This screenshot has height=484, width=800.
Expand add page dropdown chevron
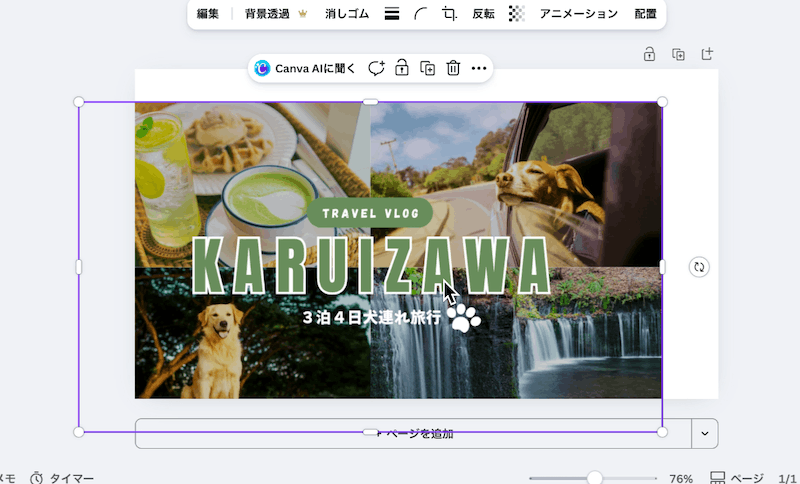coord(705,434)
